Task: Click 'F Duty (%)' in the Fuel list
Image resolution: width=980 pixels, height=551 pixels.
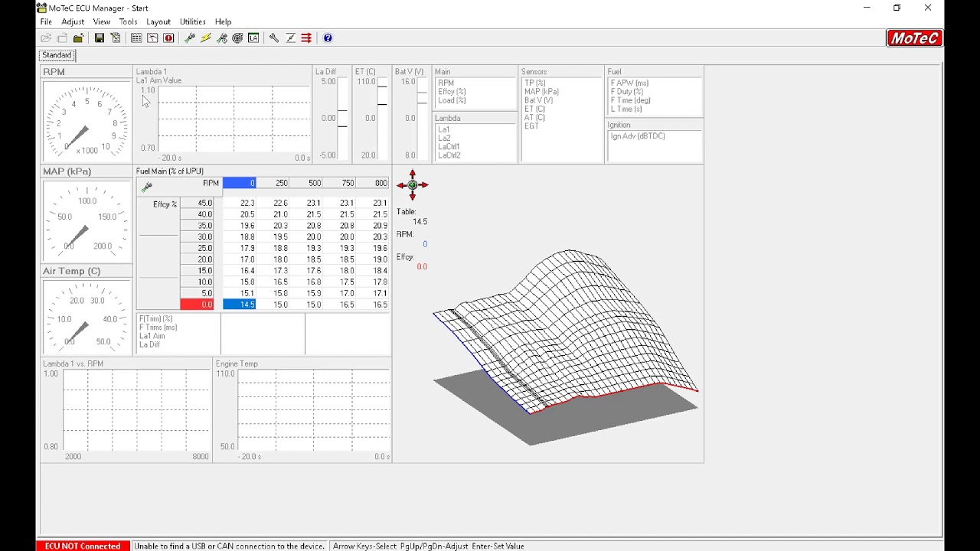Action: pos(627,92)
